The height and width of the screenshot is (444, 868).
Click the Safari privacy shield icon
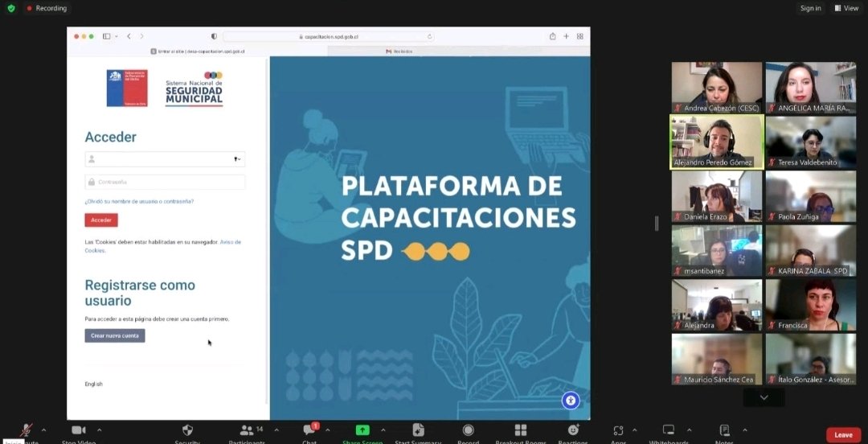coord(214,36)
